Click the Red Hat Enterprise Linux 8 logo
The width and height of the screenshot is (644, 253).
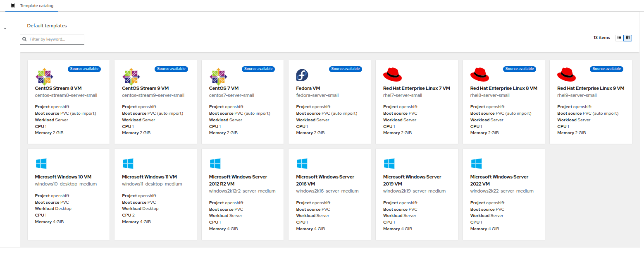[x=479, y=75]
